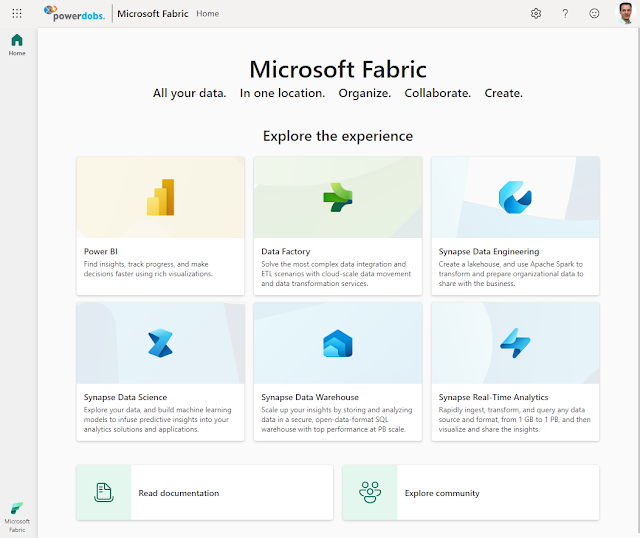Click the Synapse Data Warehouse house icon

(x=338, y=343)
